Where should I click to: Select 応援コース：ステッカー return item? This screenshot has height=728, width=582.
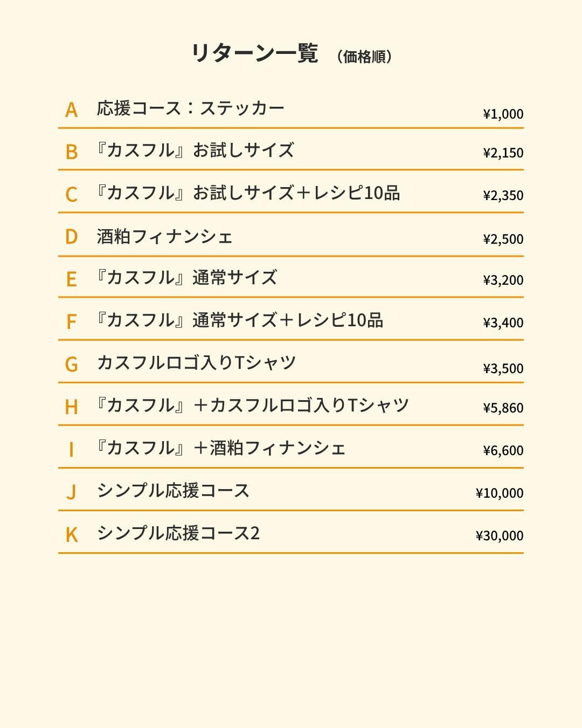190,108
